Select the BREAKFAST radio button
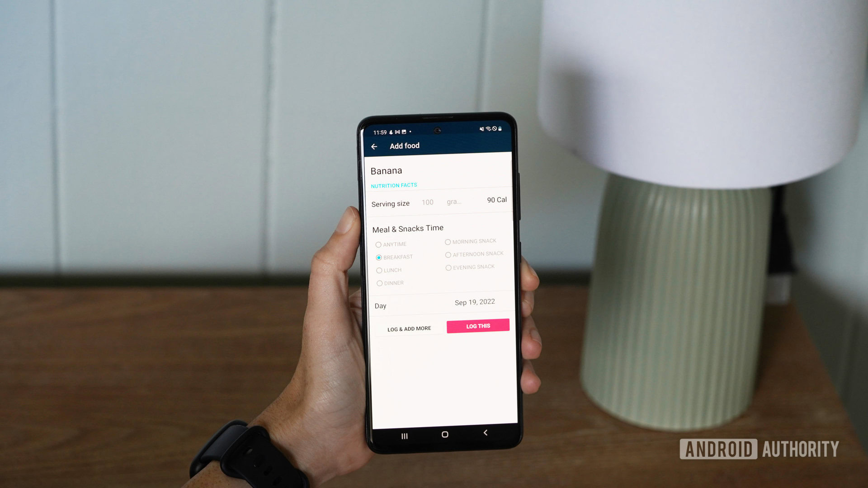This screenshot has height=488, width=868. (378, 257)
